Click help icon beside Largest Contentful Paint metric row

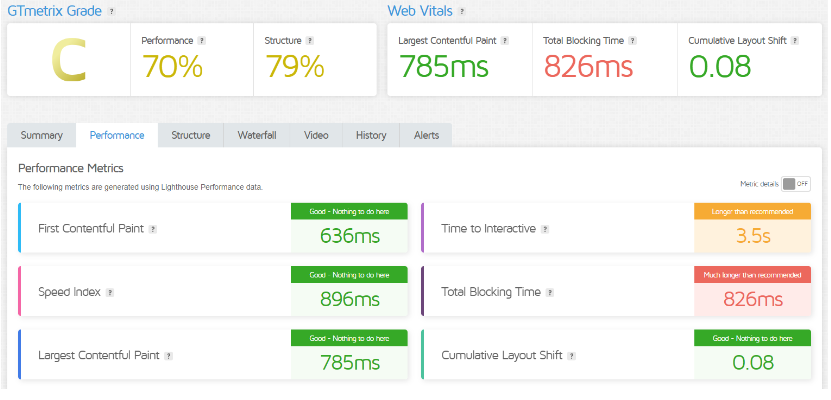(169, 356)
